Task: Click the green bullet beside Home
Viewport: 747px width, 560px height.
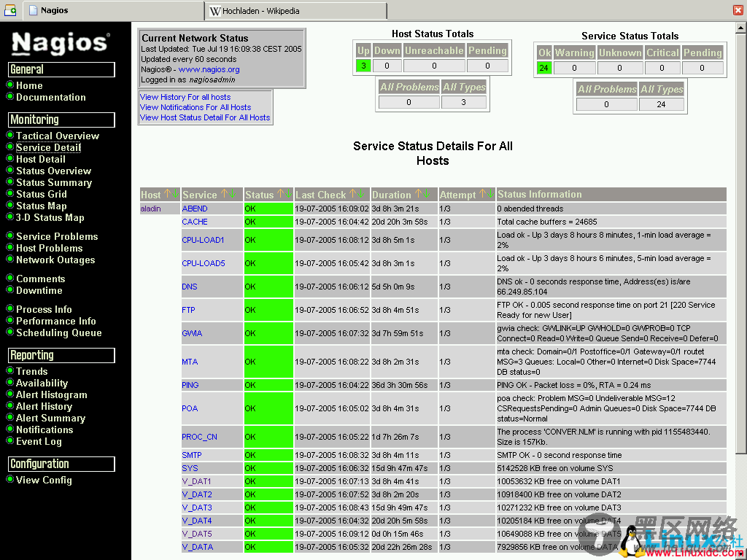Action: 9,85
